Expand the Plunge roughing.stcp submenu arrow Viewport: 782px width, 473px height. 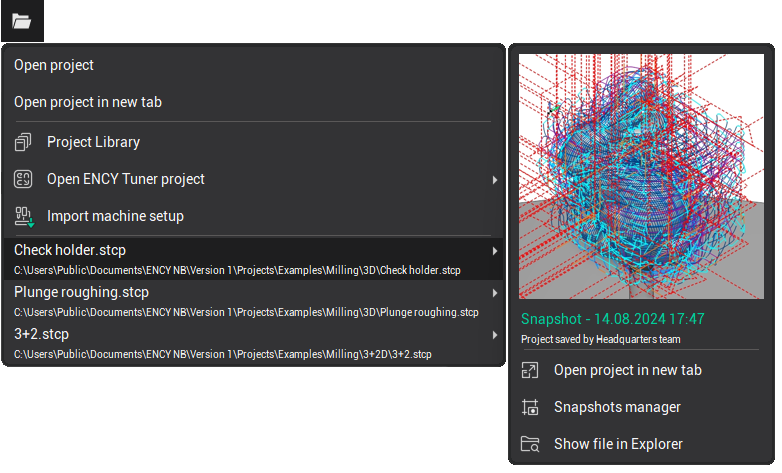[495, 293]
